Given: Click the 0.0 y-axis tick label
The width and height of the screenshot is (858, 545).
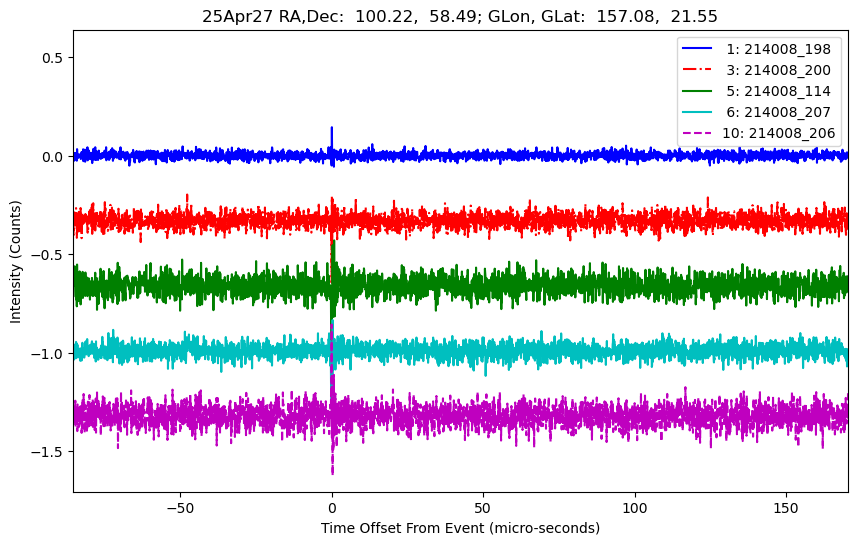Looking at the screenshot, I should pos(55,156).
